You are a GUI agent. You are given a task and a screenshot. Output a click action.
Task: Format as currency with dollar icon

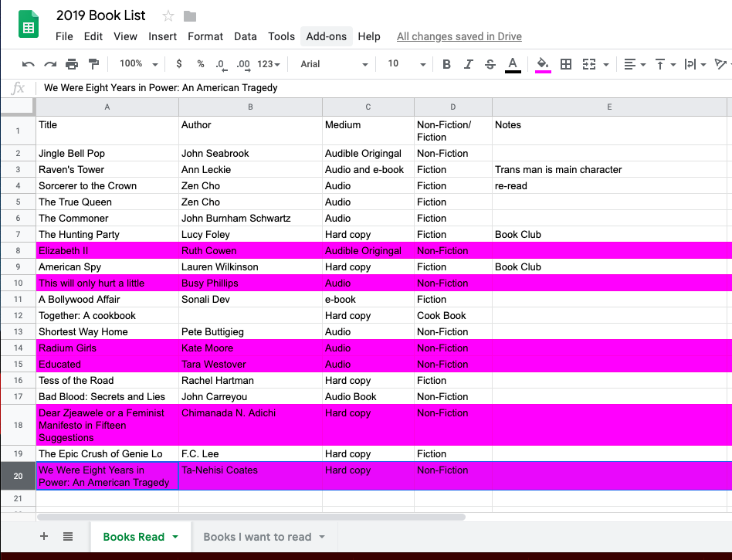pos(179,63)
